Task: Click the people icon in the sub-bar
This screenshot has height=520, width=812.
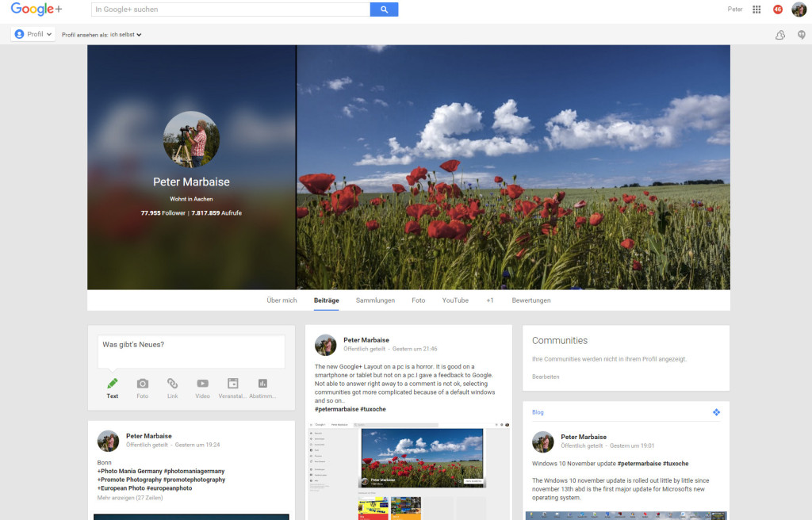Action: tap(780, 35)
